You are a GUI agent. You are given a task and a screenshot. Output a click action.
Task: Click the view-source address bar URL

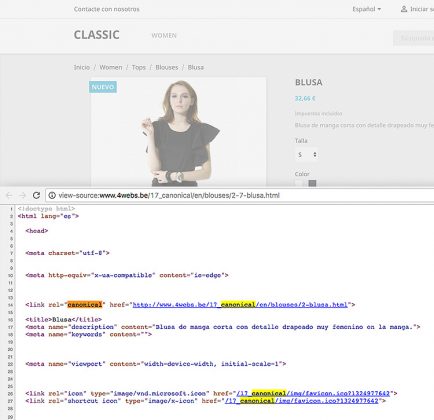tap(169, 195)
